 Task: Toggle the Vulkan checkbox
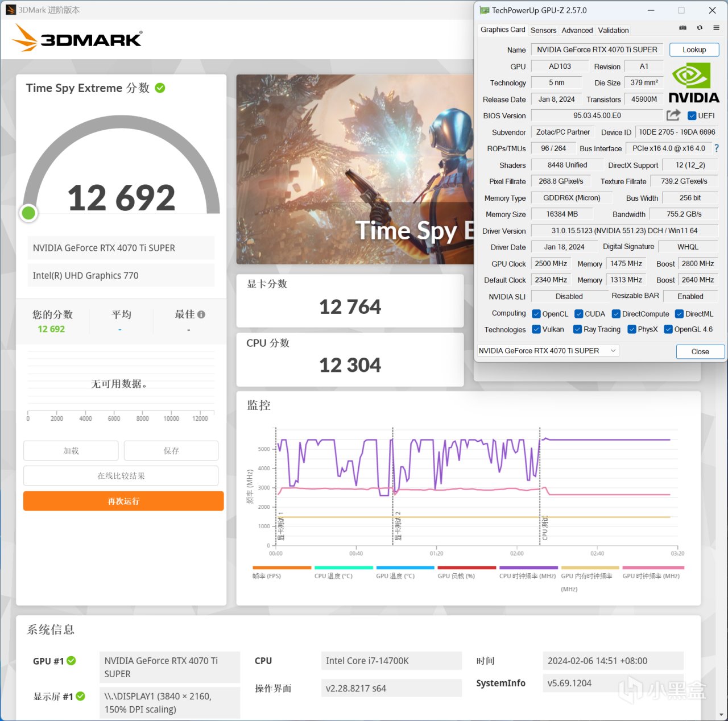pyautogui.click(x=536, y=329)
